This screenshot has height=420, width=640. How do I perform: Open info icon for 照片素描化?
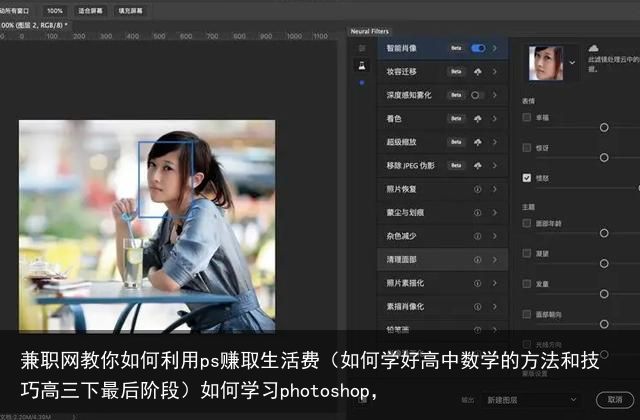point(477,283)
